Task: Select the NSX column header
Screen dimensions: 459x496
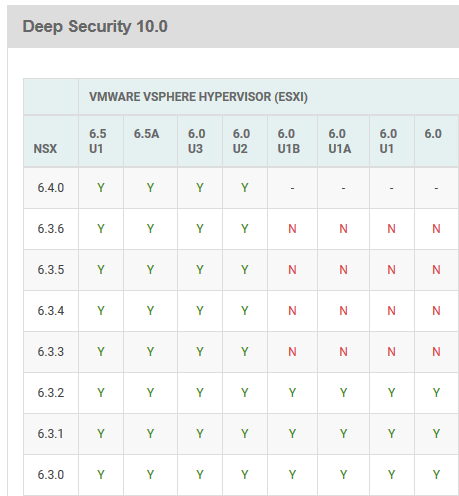Action: [x=45, y=149]
